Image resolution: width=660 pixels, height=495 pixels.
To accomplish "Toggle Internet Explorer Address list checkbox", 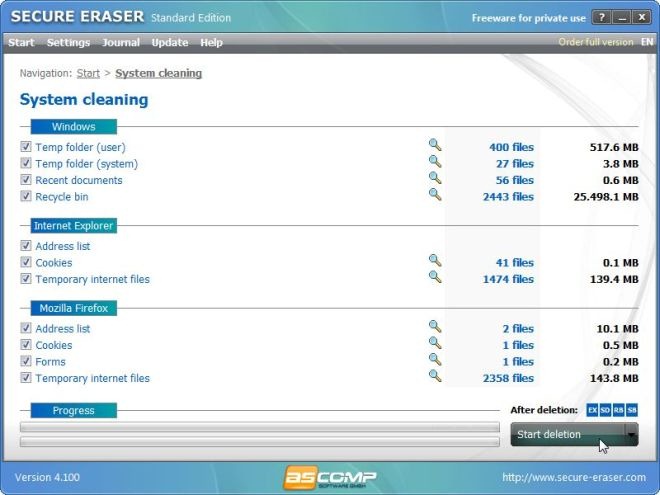I will click(26, 245).
